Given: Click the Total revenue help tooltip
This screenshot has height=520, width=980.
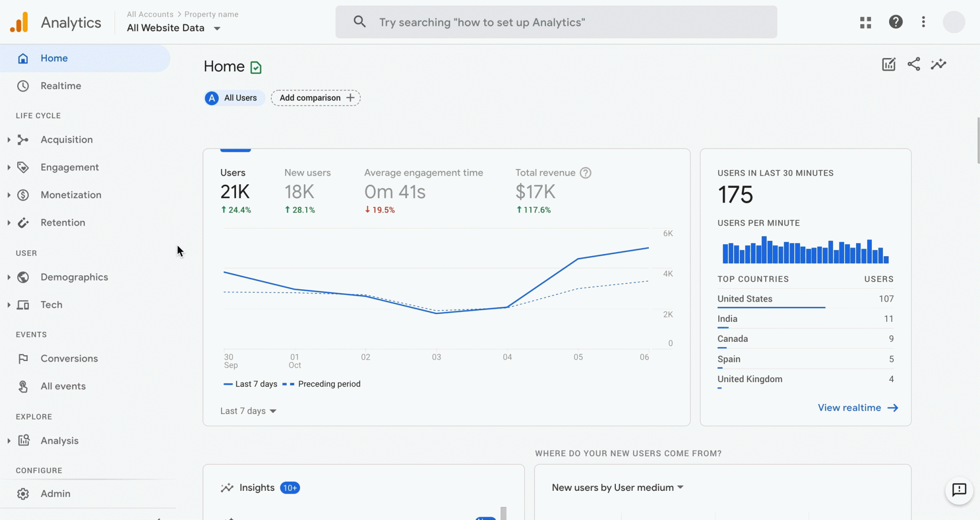Looking at the screenshot, I should [x=586, y=173].
